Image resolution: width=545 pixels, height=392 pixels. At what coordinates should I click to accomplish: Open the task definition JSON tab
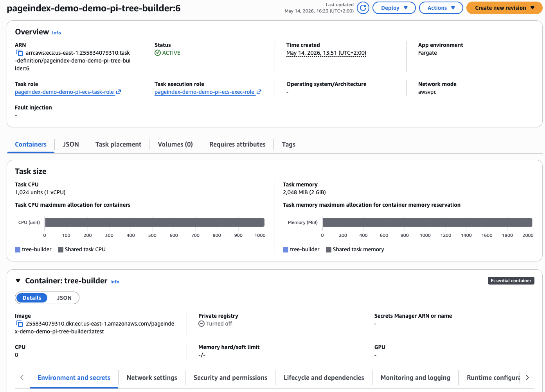[x=71, y=144]
